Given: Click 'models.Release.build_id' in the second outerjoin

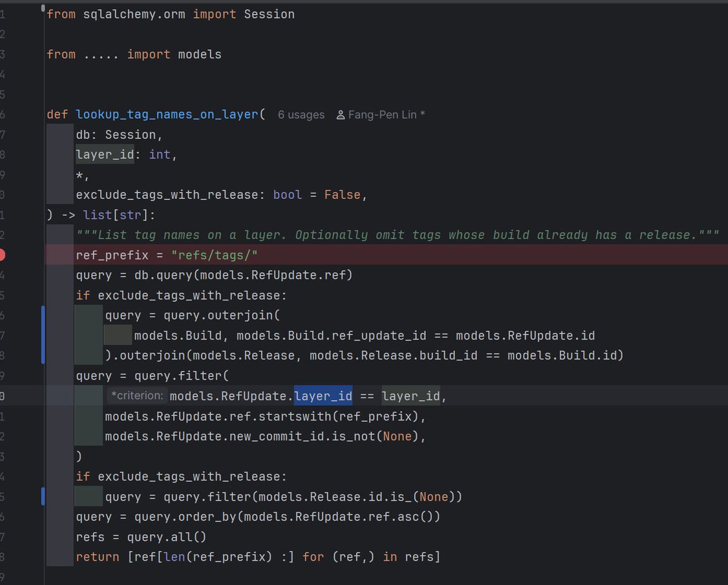Looking at the screenshot, I should (393, 356).
